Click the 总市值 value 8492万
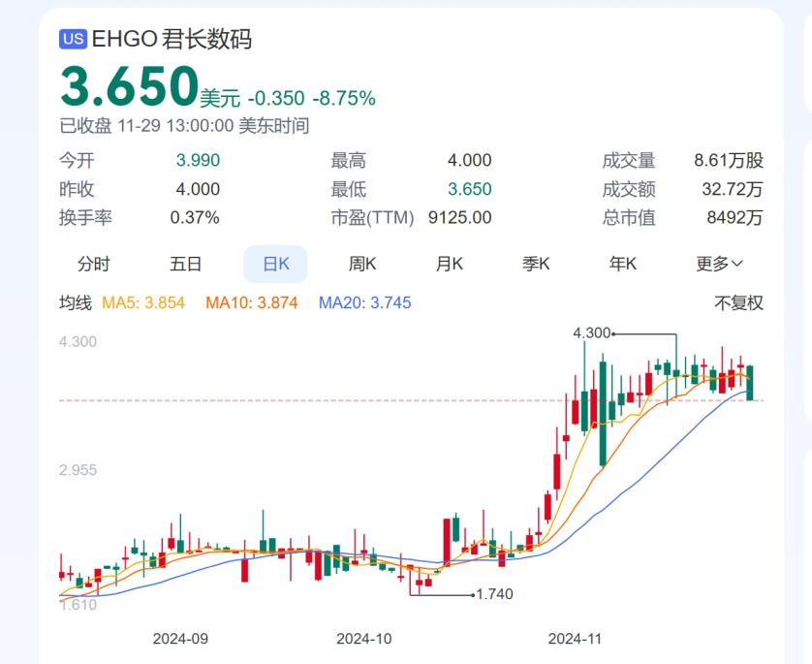 click(734, 217)
